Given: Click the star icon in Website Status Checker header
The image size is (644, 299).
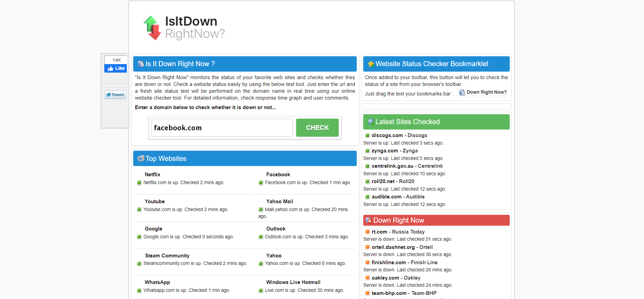Looking at the screenshot, I should click(371, 64).
